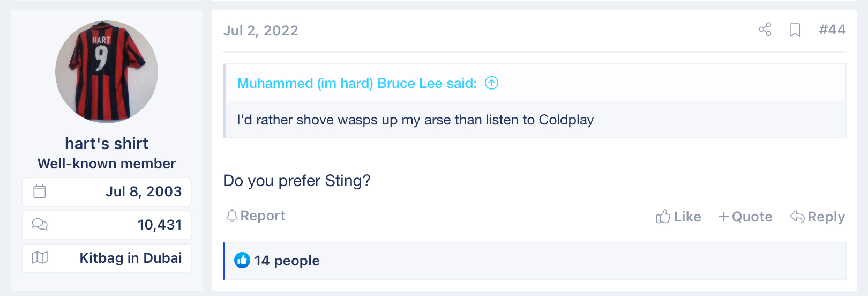
Task: Open the Muhammed (im hard) Bruce Lee quote link
Action: (357, 83)
